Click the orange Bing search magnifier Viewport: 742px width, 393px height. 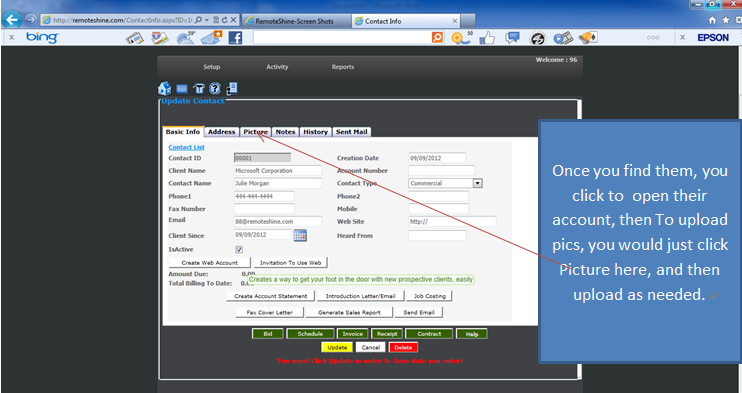click(438, 38)
